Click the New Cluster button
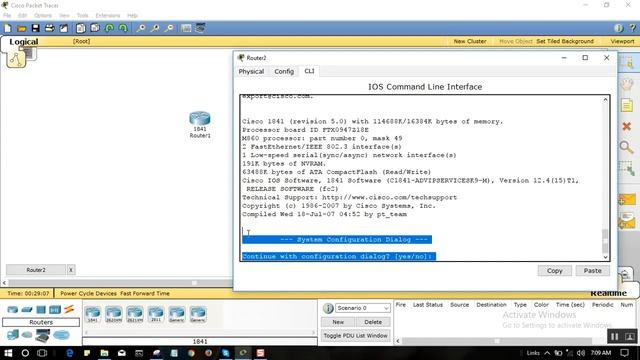The width and height of the screenshot is (640, 360). 470,41
